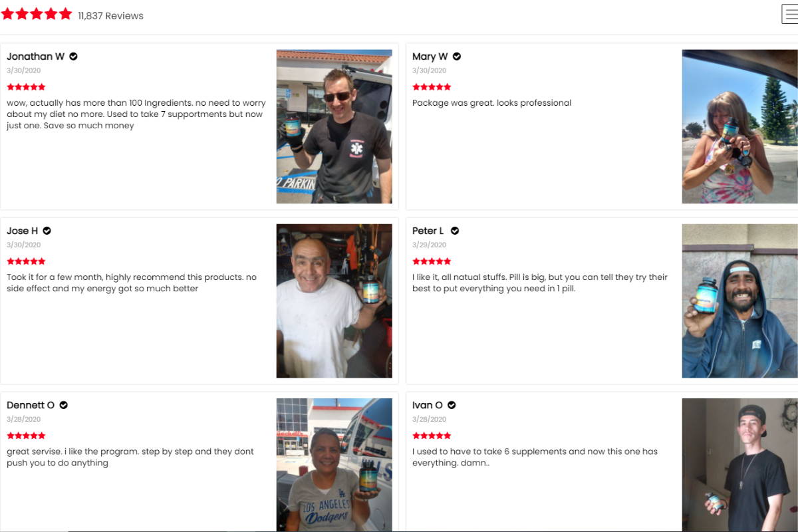Open the hamburger menu icon
798x532 pixels.
(x=790, y=14)
